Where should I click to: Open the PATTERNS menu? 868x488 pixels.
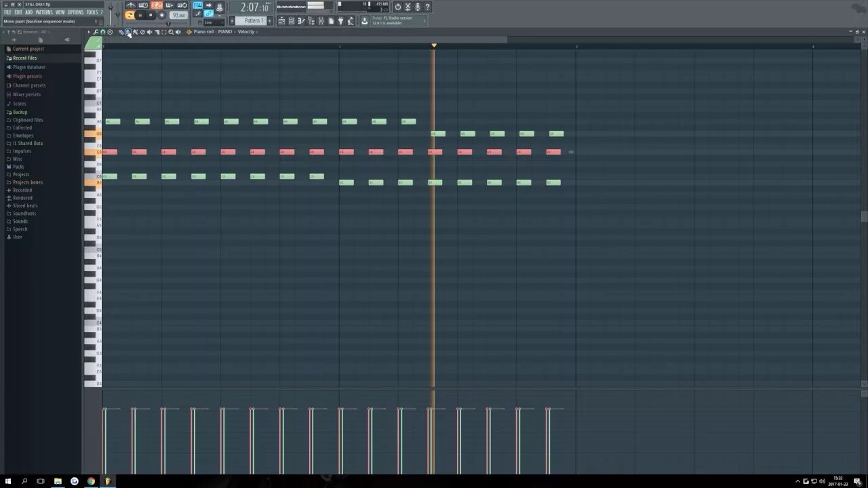click(44, 12)
